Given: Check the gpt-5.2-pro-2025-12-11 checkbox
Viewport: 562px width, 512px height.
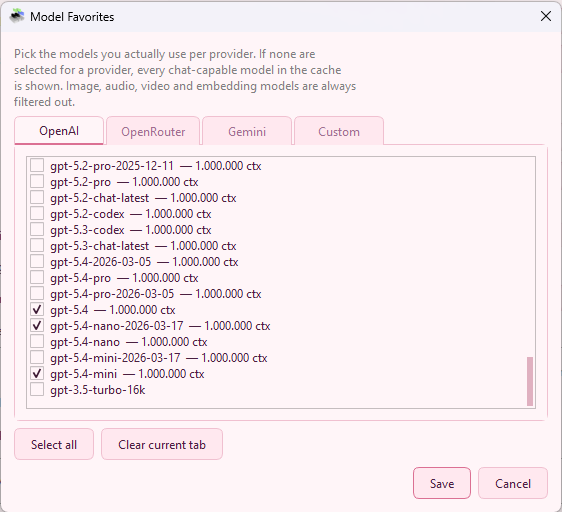Looking at the screenshot, I should click(x=37, y=166).
